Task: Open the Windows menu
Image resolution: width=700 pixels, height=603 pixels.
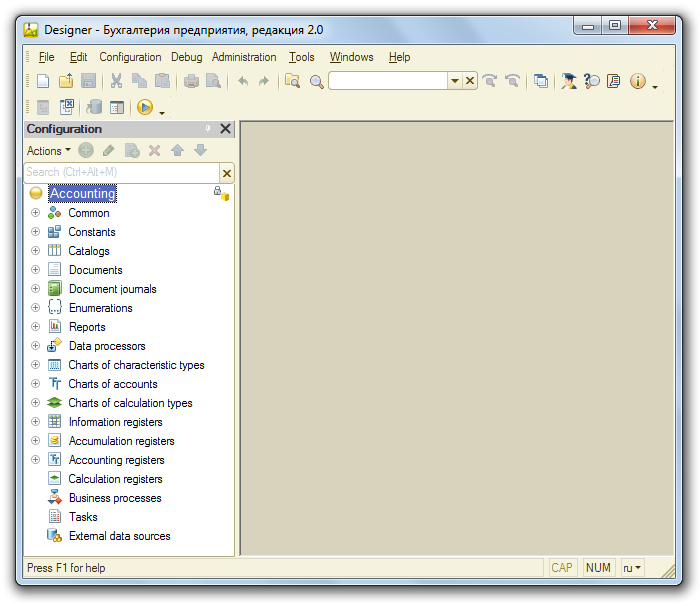Action: [x=351, y=57]
